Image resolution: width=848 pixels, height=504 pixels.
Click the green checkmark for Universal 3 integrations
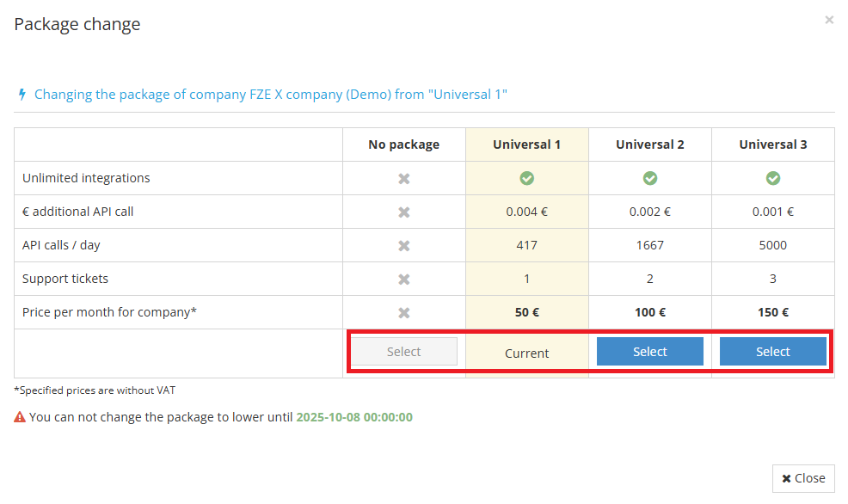772,178
